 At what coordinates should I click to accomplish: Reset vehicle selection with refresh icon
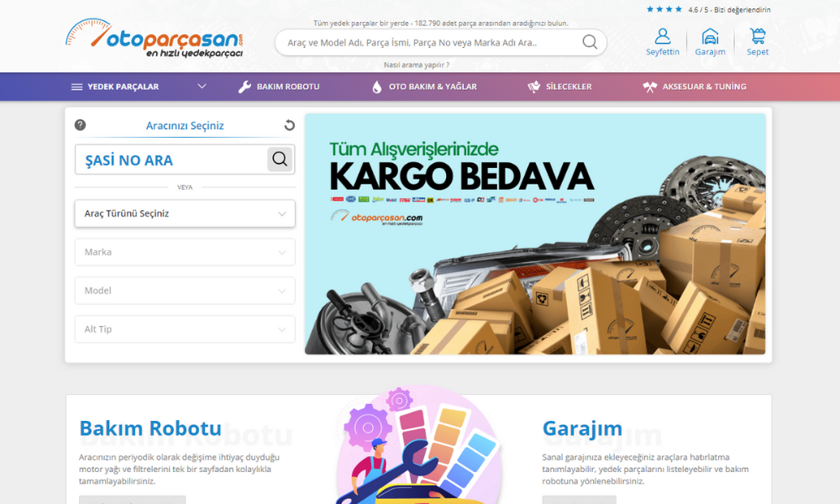pos(289,125)
